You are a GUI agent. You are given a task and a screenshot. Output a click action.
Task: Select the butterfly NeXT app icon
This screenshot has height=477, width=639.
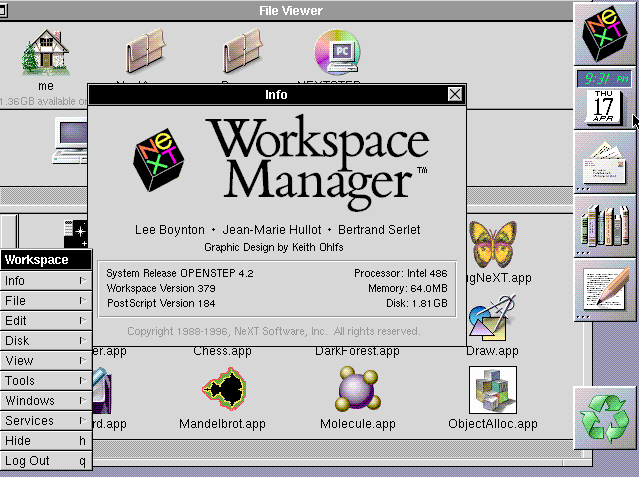493,244
